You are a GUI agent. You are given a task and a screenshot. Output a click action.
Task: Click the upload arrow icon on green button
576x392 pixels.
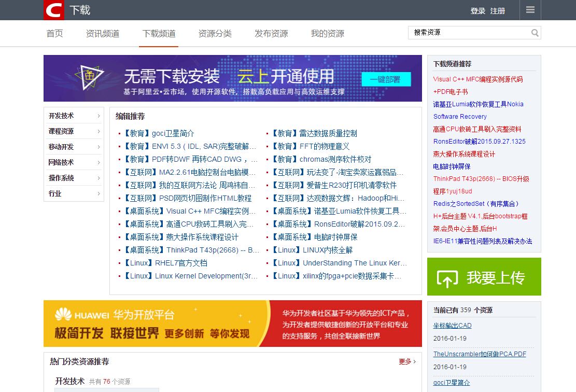coord(447,278)
